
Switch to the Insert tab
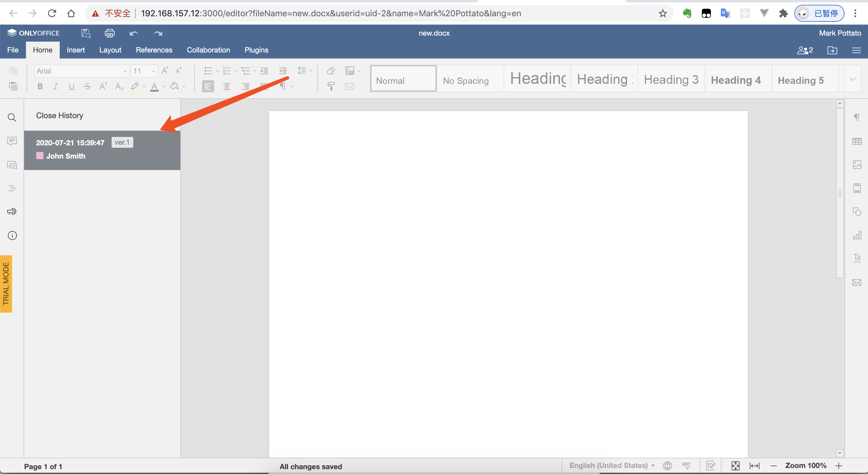coord(75,50)
